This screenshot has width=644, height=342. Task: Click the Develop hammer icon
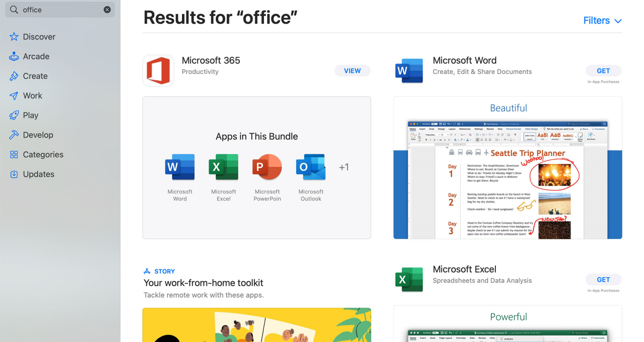click(14, 135)
